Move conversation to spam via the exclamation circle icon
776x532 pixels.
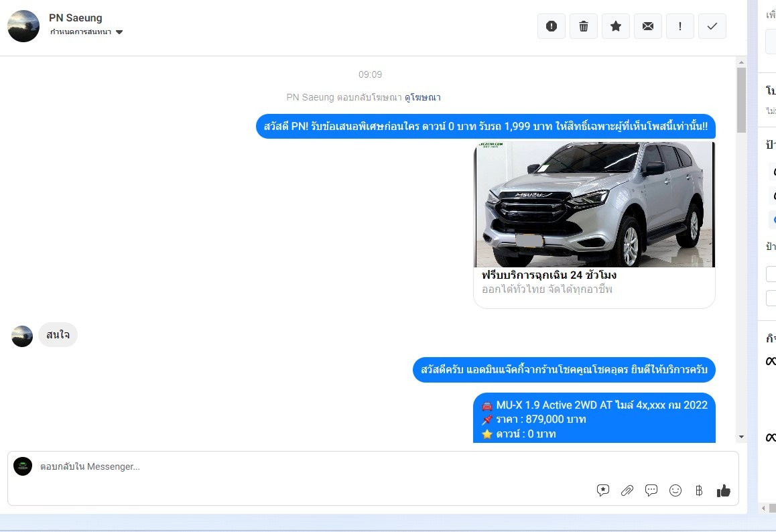pos(552,26)
